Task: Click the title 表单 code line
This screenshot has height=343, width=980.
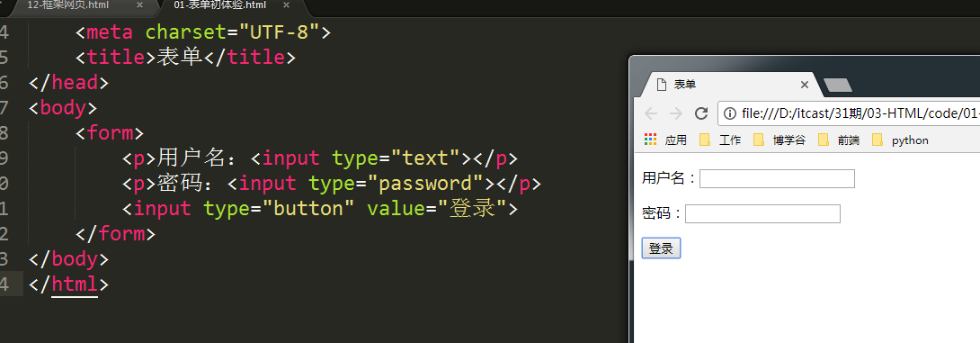Action: tap(185, 58)
